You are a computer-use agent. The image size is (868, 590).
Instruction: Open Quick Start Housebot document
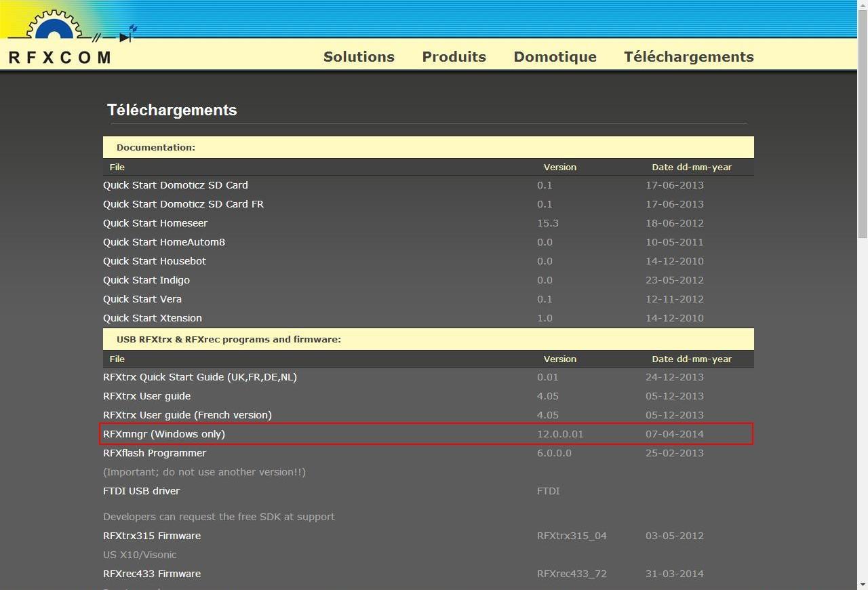coord(155,261)
